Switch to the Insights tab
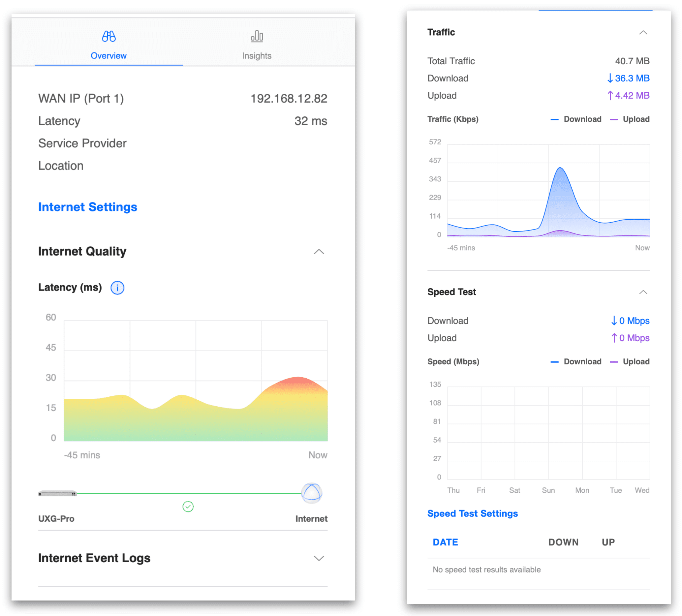 click(x=257, y=55)
